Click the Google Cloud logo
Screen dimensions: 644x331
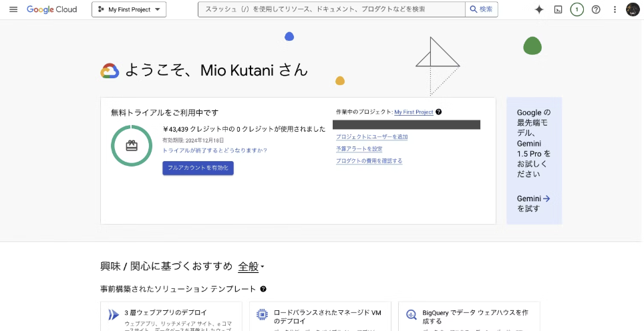pos(51,9)
